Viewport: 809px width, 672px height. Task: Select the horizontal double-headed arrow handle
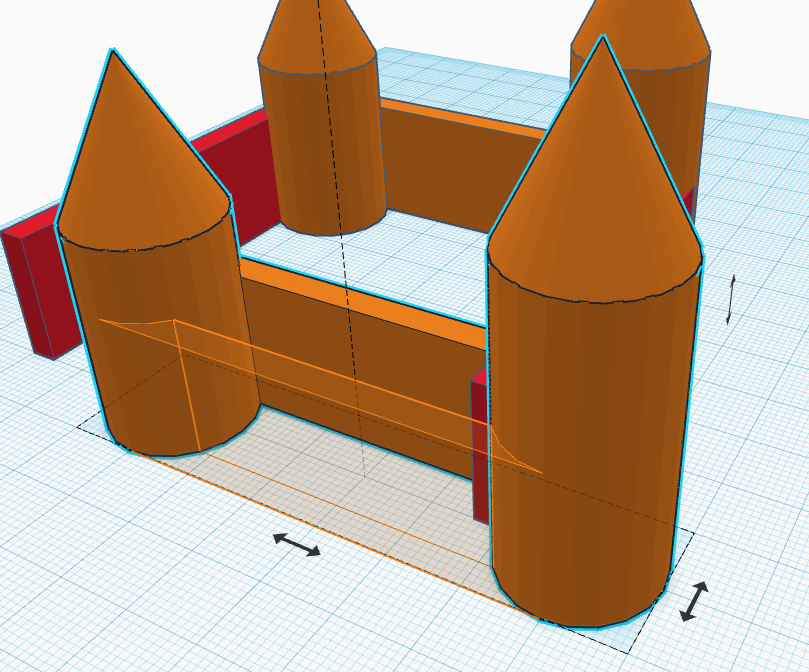(x=296, y=545)
